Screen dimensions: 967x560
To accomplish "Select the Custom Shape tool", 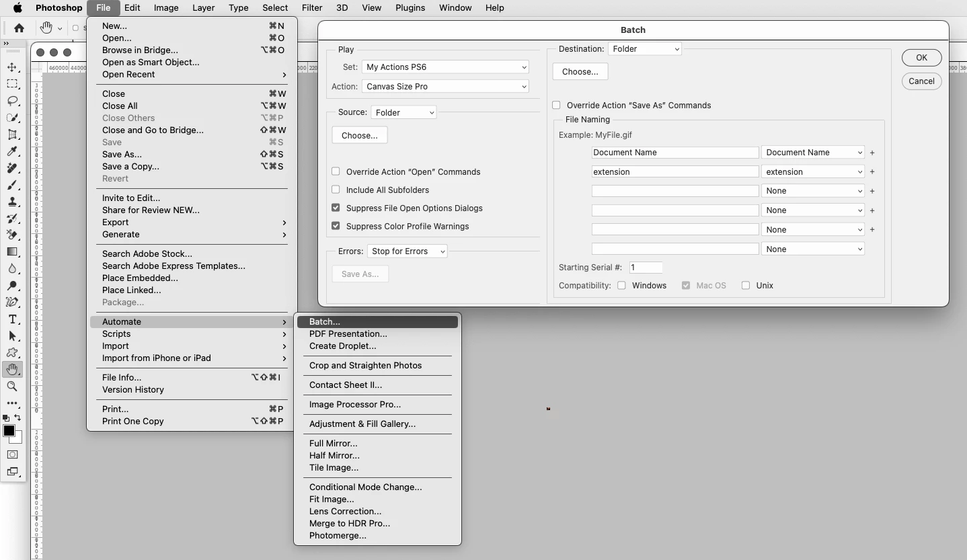I will click(12, 352).
